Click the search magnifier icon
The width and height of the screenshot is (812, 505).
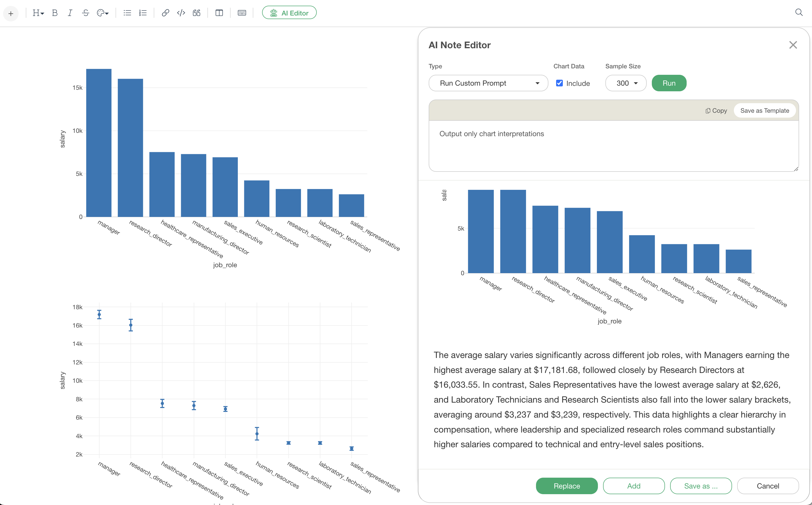(799, 13)
